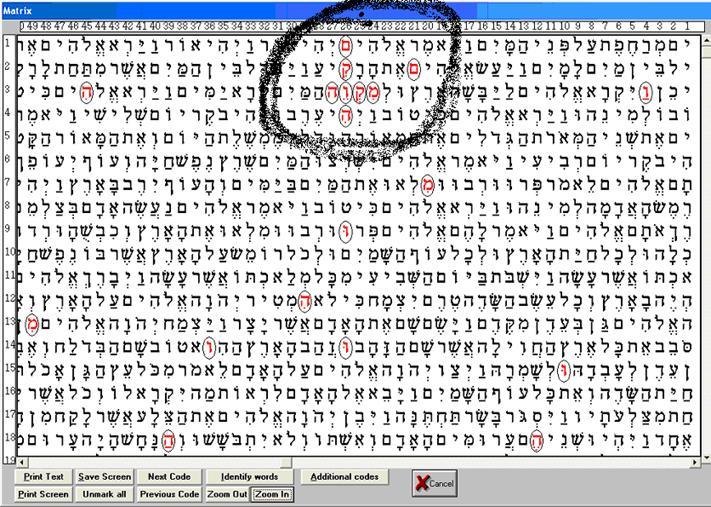Go back to Previous Code

[x=169, y=494]
